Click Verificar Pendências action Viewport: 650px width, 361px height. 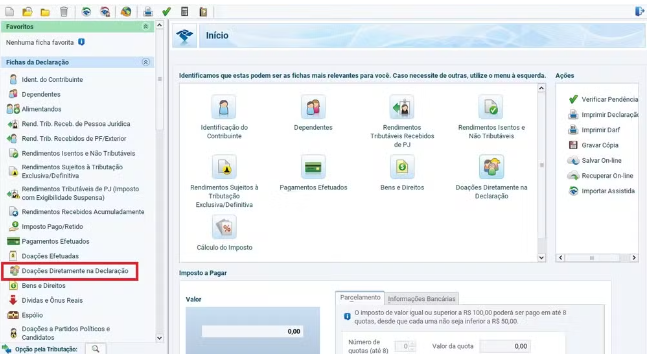point(604,99)
